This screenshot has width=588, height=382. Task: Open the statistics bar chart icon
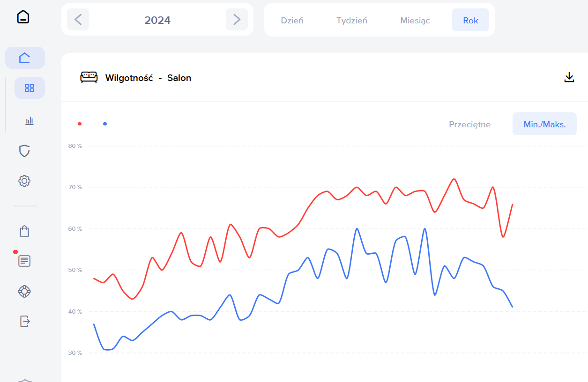(30, 121)
